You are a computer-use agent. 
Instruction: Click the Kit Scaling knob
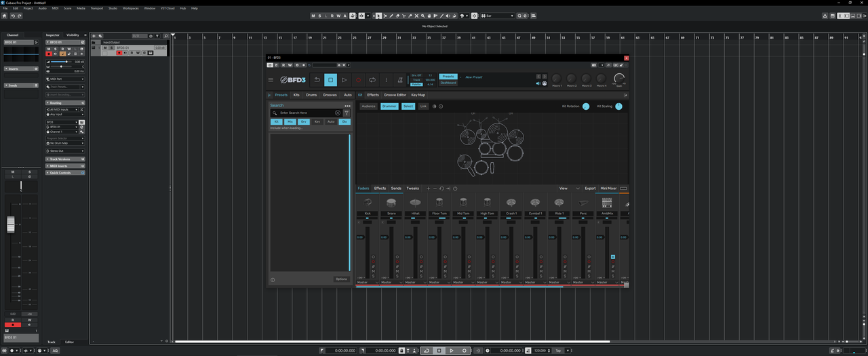[x=618, y=106]
